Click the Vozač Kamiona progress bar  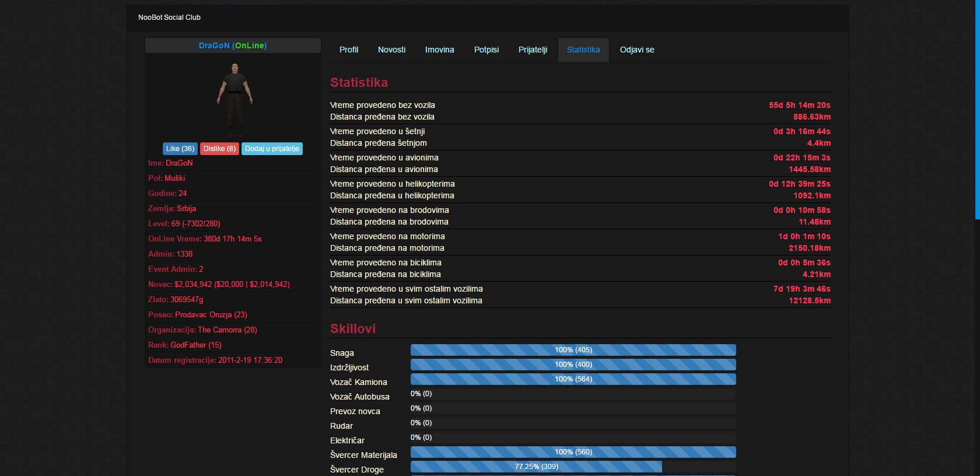573,379
